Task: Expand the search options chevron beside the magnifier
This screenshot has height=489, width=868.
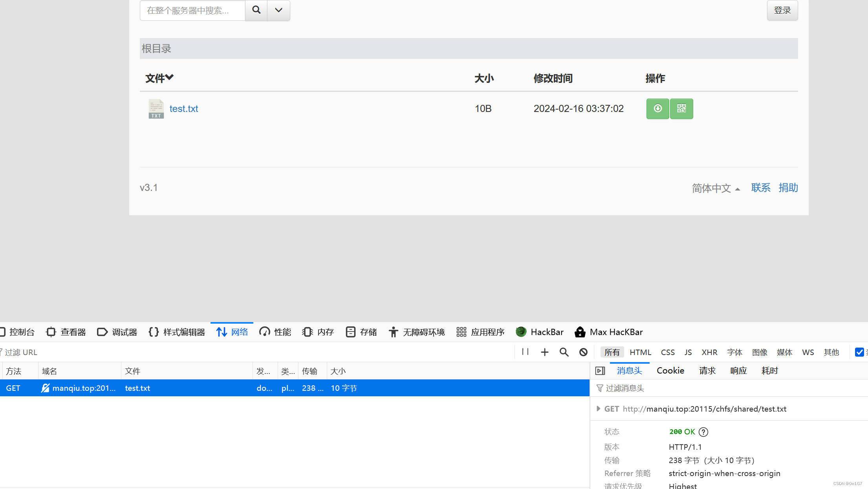Action: pos(278,10)
